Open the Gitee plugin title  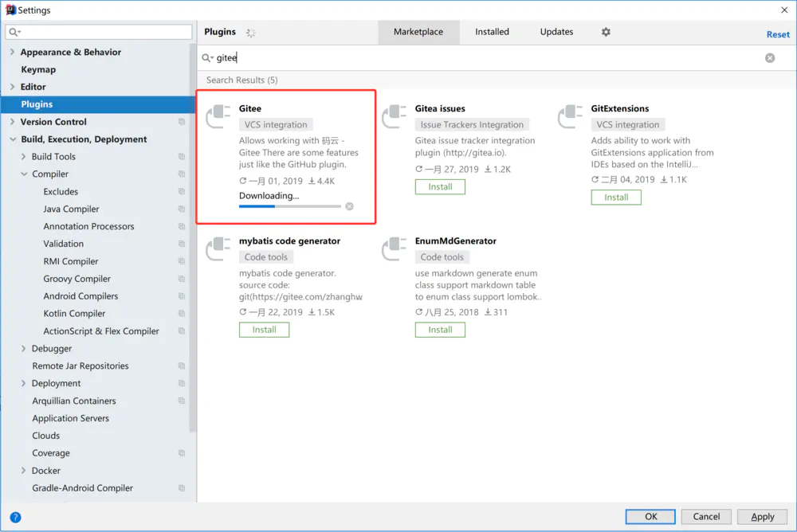tap(250, 109)
